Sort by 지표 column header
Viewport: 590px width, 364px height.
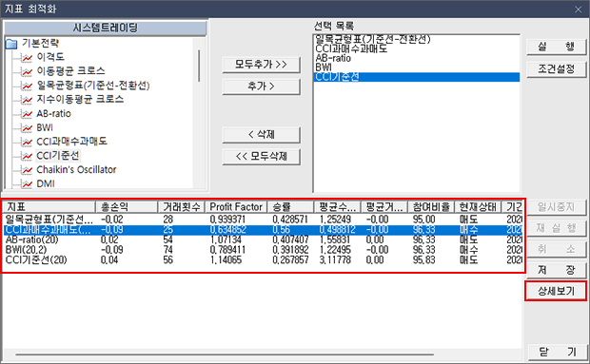[x=49, y=207]
